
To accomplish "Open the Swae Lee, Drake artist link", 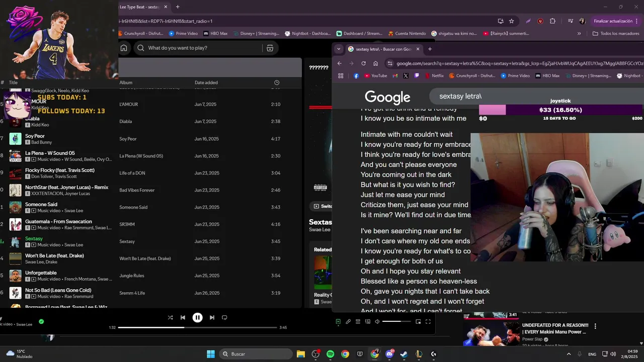I will [x=42, y=262].
